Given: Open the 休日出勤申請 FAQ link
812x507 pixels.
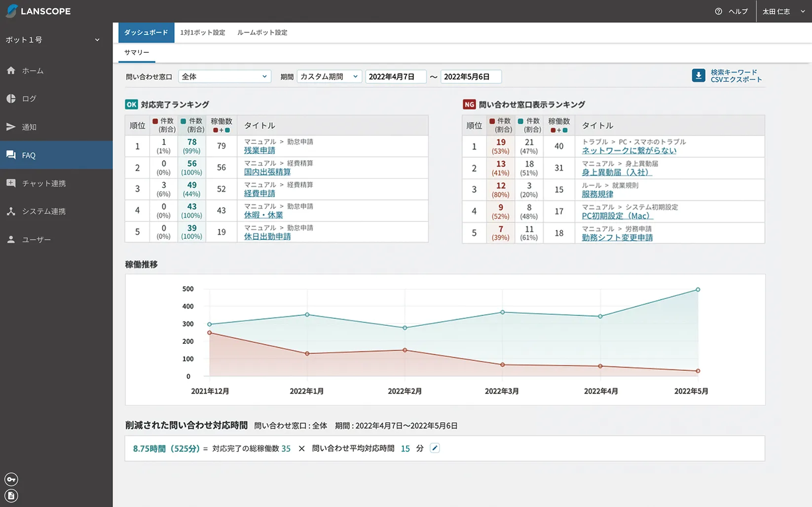Looking at the screenshot, I should click(x=267, y=237).
